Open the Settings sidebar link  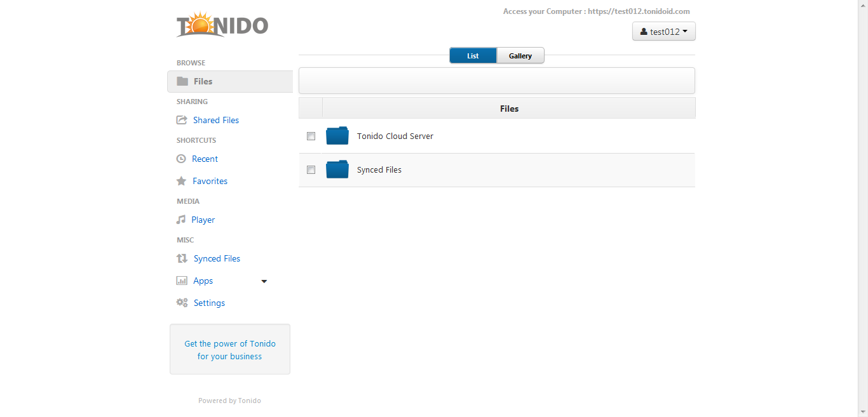(x=209, y=303)
